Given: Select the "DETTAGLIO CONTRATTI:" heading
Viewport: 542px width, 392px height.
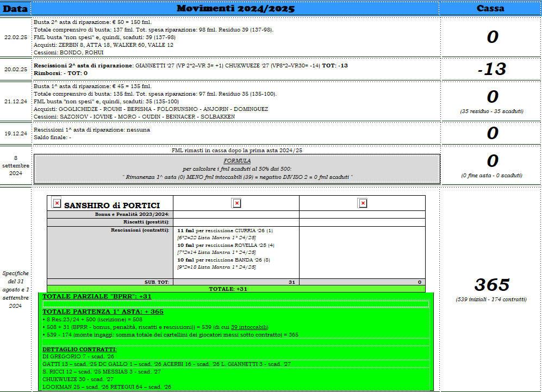Looking at the screenshot, I should (79, 350).
